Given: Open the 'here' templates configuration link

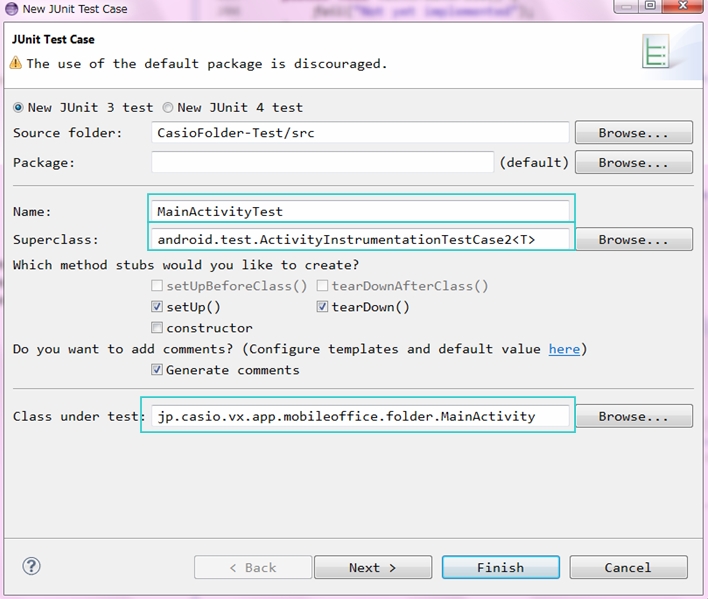Looking at the screenshot, I should click(x=564, y=349).
